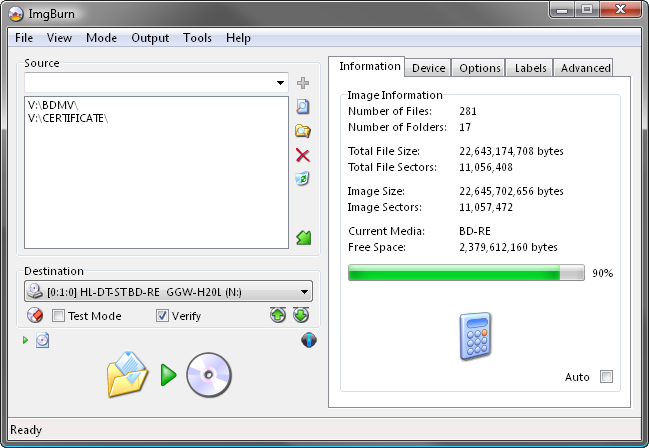
Task: Open the Tools menu
Action: (x=197, y=38)
